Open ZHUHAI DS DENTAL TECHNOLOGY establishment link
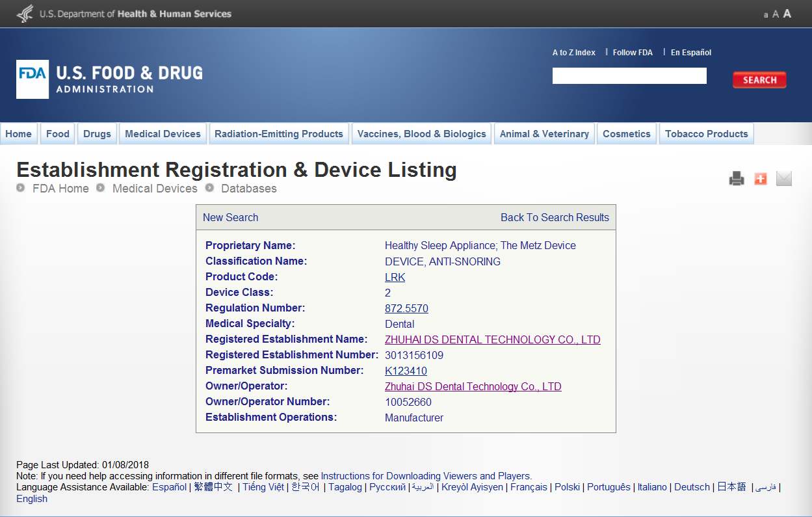The height and width of the screenshot is (517, 812). [493, 340]
